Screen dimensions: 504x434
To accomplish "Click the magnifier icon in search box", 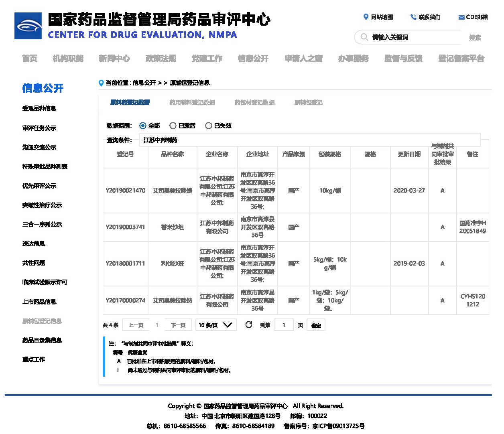I will click(x=364, y=37).
